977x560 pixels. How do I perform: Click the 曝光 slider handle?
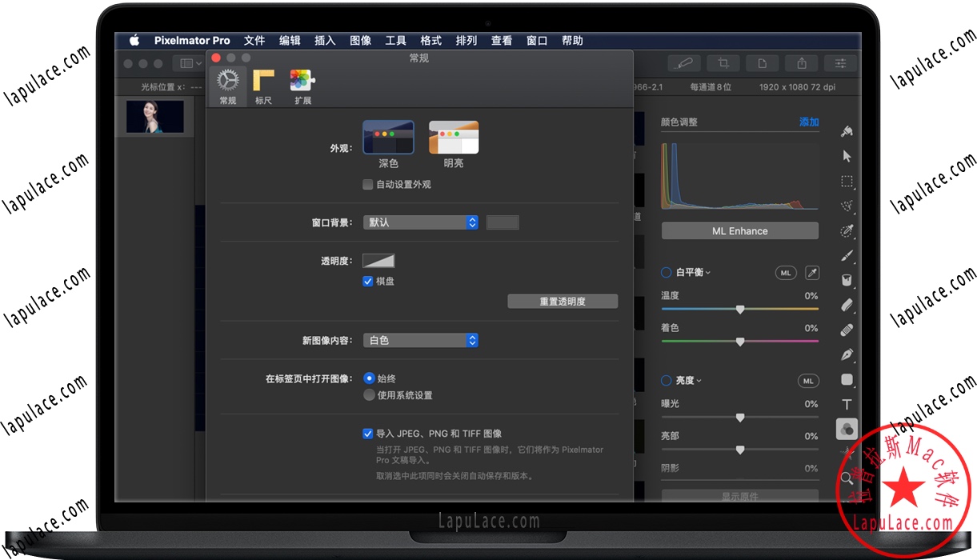point(740,417)
